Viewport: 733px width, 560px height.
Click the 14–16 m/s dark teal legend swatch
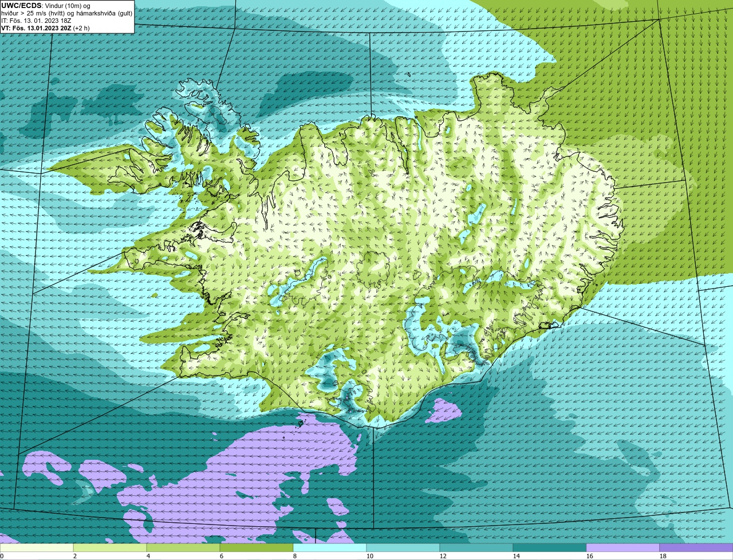550,548
